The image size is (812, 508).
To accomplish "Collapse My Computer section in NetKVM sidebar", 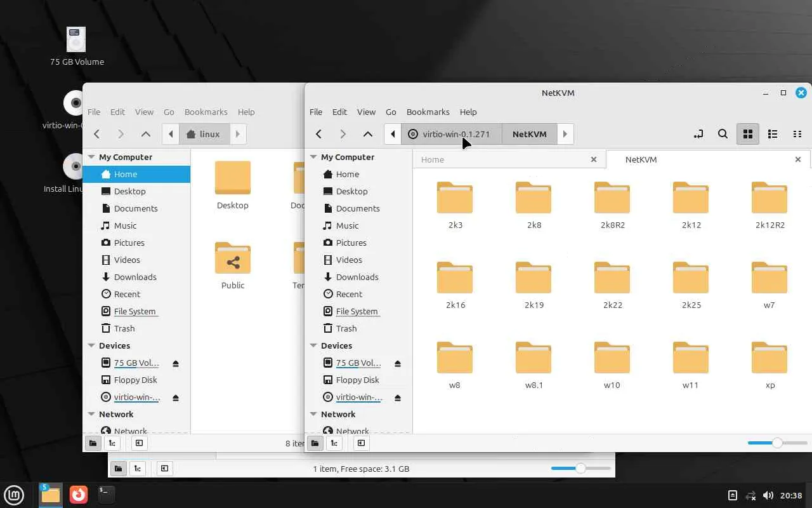I will [313, 157].
